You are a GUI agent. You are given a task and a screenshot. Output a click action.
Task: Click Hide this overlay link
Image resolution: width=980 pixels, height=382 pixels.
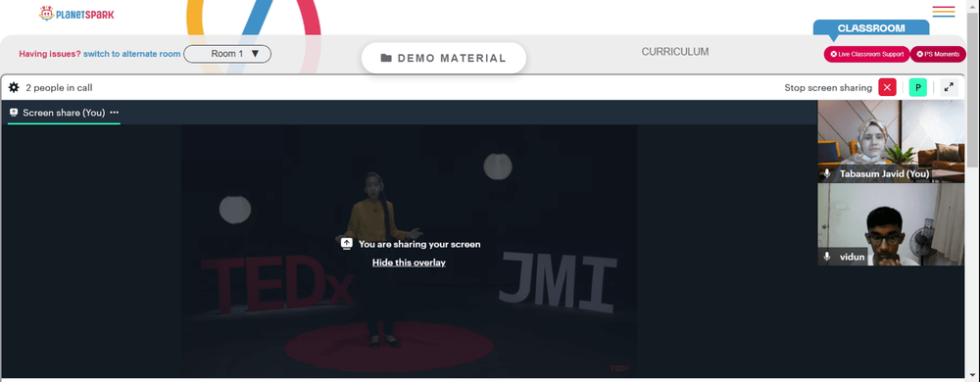click(x=409, y=263)
